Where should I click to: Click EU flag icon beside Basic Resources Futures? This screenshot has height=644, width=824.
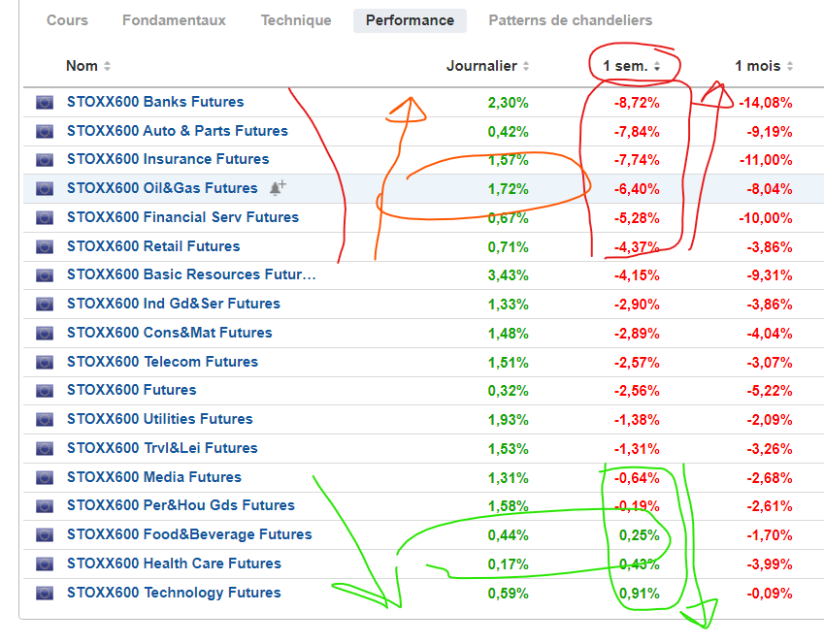point(45,274)
